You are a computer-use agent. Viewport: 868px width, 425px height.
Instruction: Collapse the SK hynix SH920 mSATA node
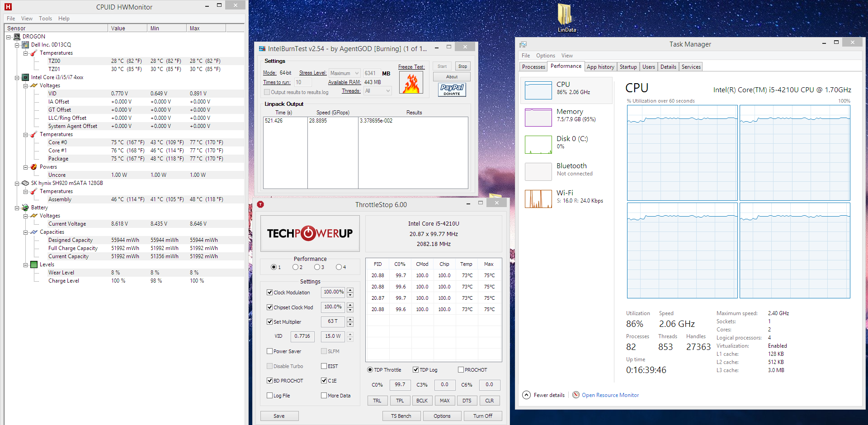pos(17,184)
